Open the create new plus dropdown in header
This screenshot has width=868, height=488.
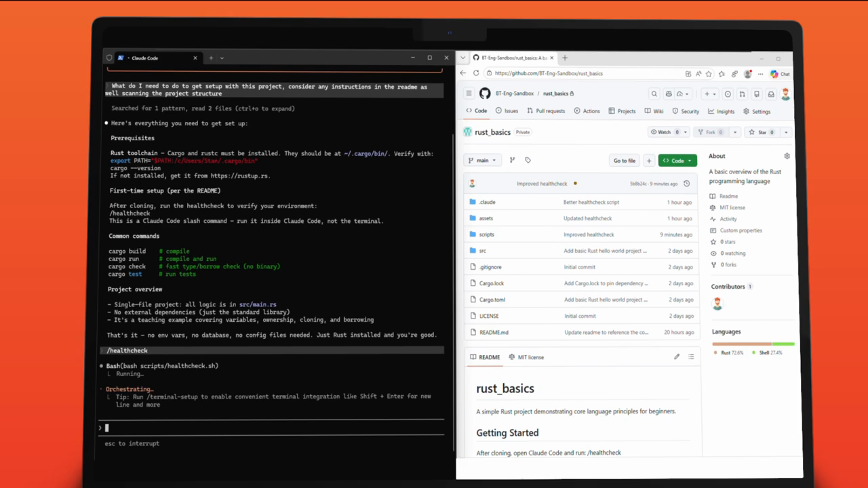click(709, 94)
